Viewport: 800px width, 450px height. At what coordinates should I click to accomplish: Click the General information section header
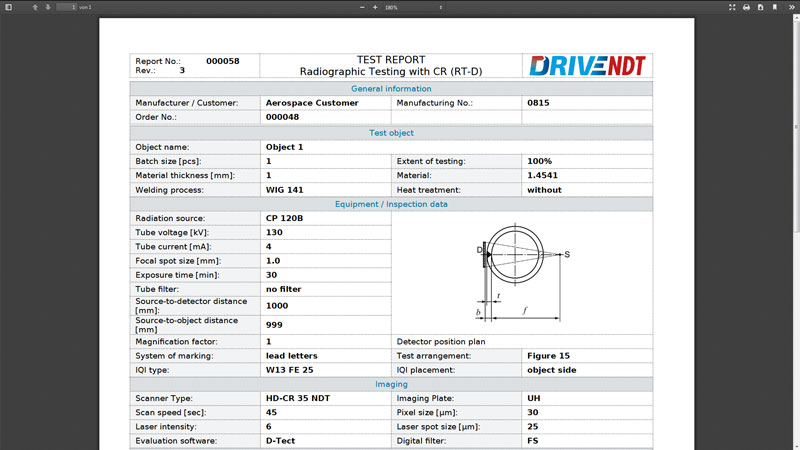(391, 88)
